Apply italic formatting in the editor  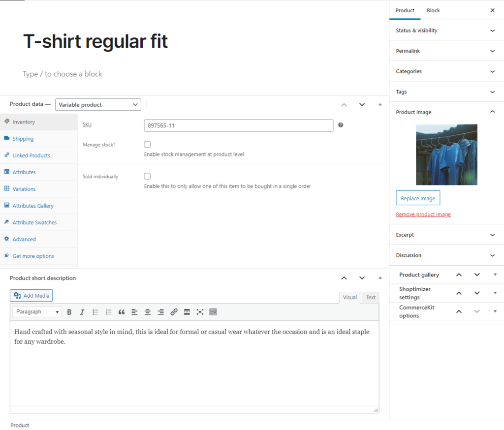82,312
